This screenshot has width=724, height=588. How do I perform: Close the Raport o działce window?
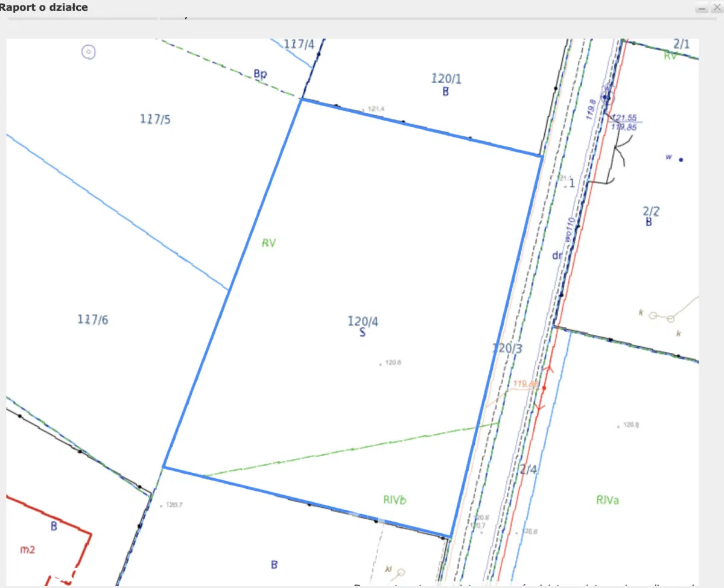click(716, 8)
